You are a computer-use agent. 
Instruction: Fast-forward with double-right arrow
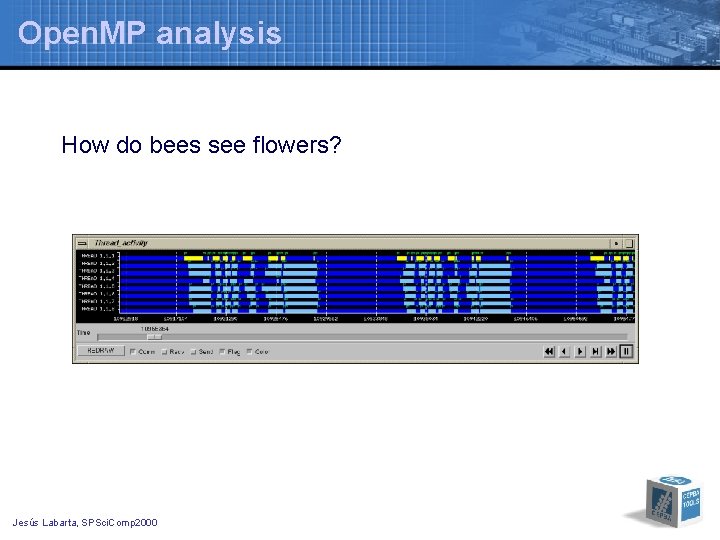(611, 352)
